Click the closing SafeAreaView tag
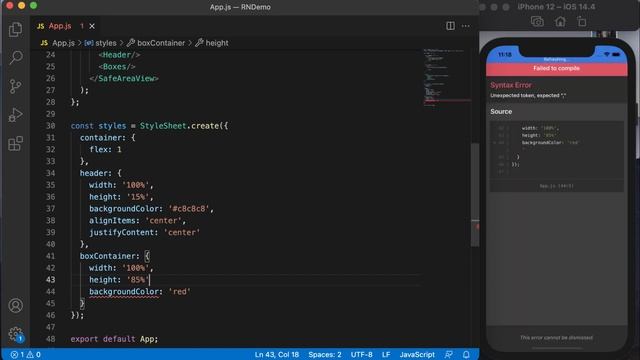640x360 pixels. (124, 78)
